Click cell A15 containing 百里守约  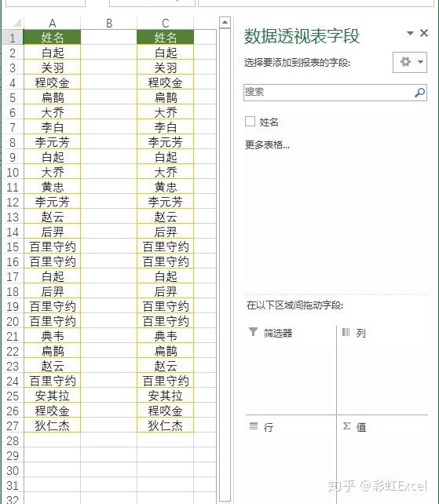[52, 247]
